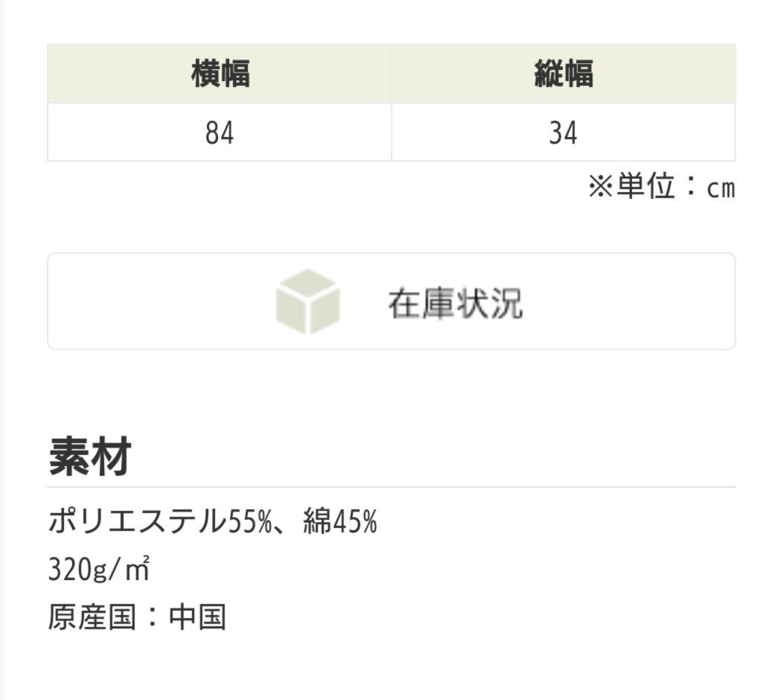Select the 横幅 column header
Viewport: 760px width, 700px height.
point(220,74)
